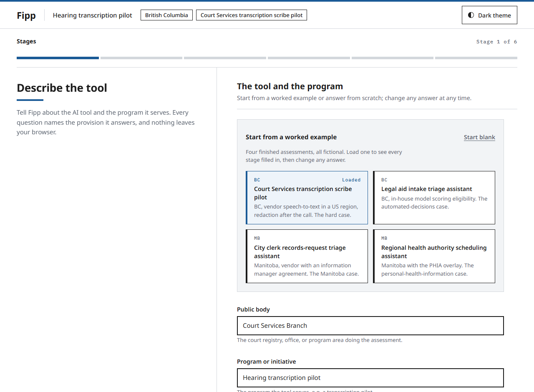This screenshot has height=392, width=534.
Task: Select the second stage progress segment
Action: (141, 58)
